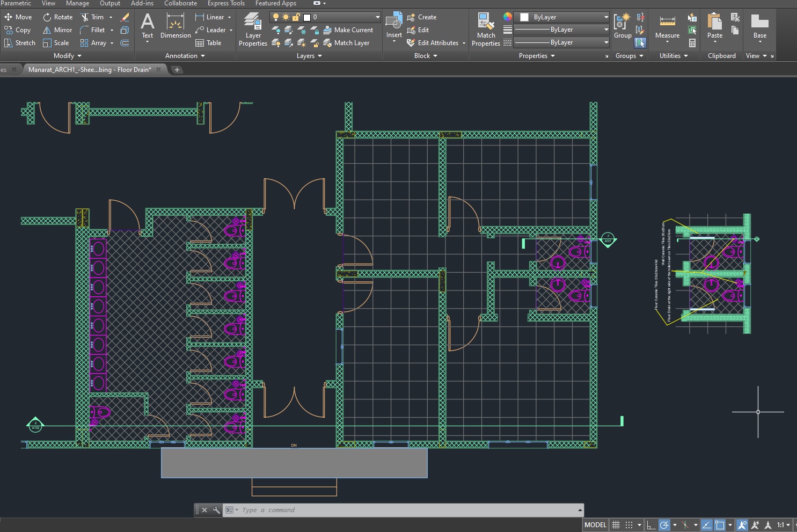The height and width of the screenshot is (532, 797).
Task: Toggle polar tracking in status bar
Action: [x=664, y=525]
